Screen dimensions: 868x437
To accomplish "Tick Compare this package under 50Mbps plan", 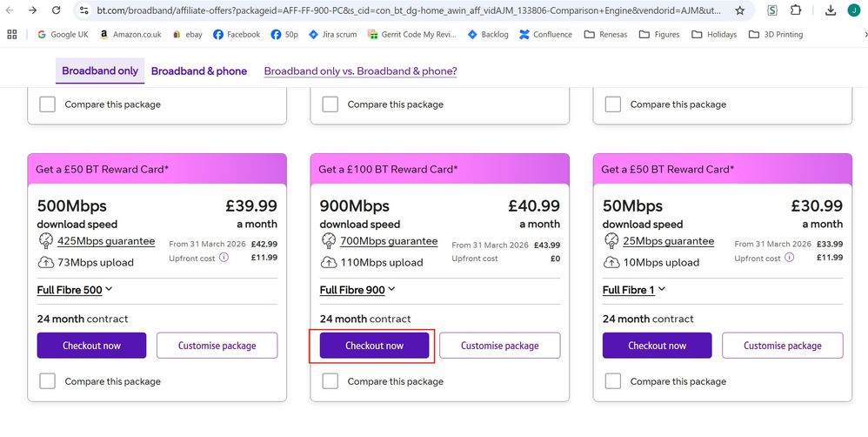I will point(613,380).
